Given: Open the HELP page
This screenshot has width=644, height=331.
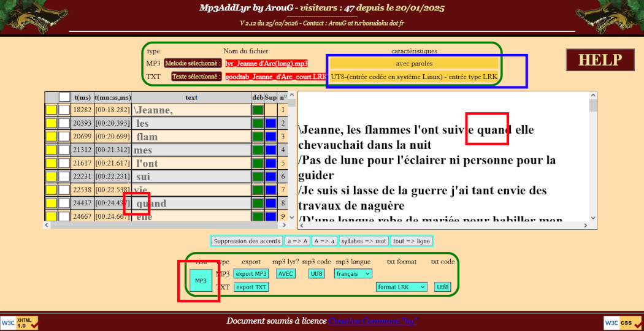Looking at the screenshot, I should pos(600,60).
